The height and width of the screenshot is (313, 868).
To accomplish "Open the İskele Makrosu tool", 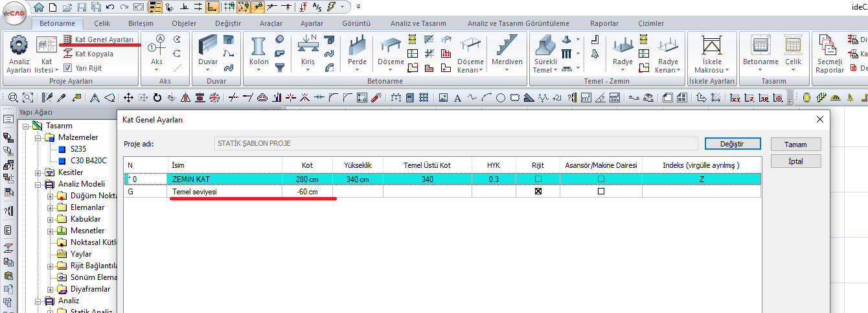I will click(711, 47).
